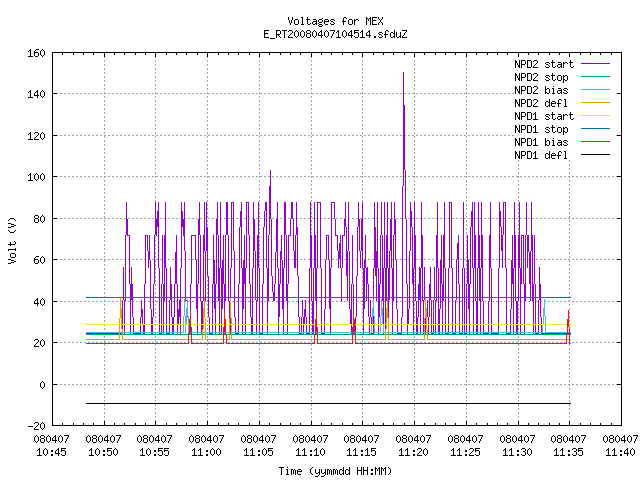Click the 'NPD2 stop' legend label
640x480 pixels.
[x=541, y=77]
